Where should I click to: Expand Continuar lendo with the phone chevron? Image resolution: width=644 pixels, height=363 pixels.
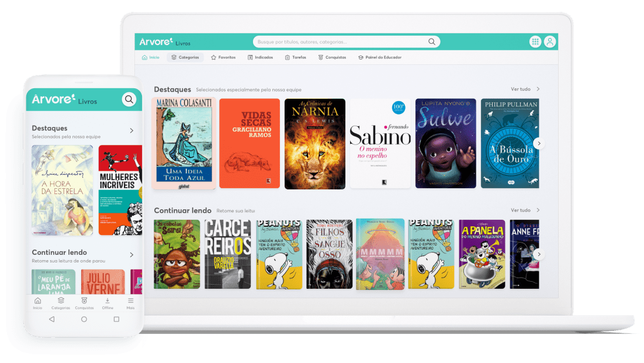click(131, 255)
